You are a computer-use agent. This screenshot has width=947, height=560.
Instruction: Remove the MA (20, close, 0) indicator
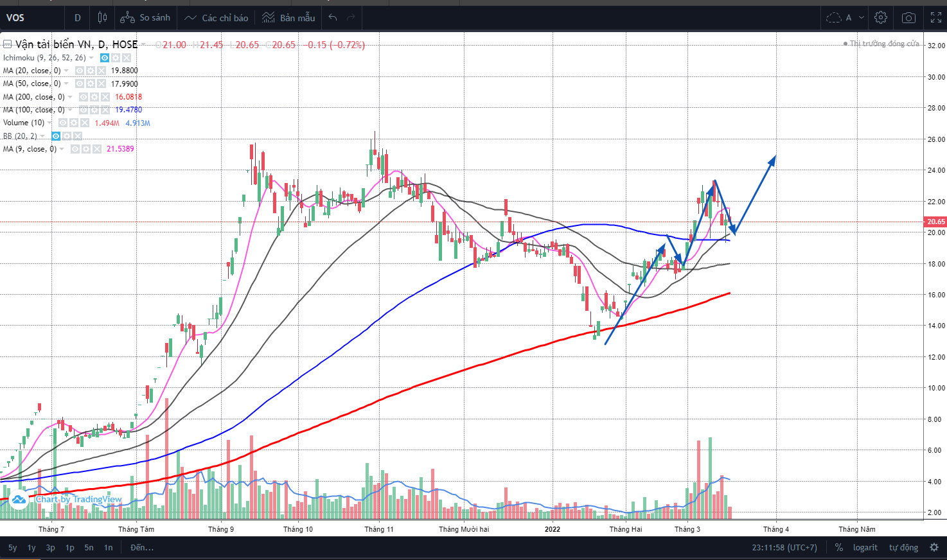tap(102, 71)
